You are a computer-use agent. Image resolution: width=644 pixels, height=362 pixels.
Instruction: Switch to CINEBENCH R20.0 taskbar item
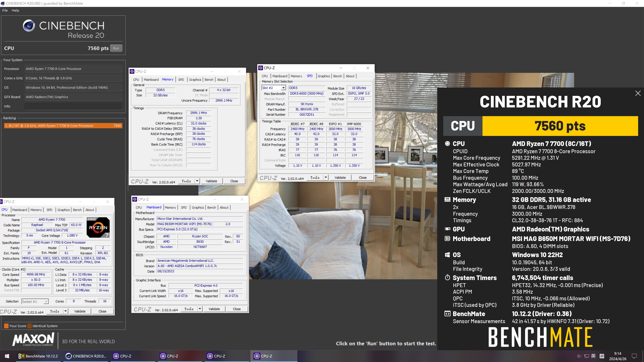click(x=86, y=356)
